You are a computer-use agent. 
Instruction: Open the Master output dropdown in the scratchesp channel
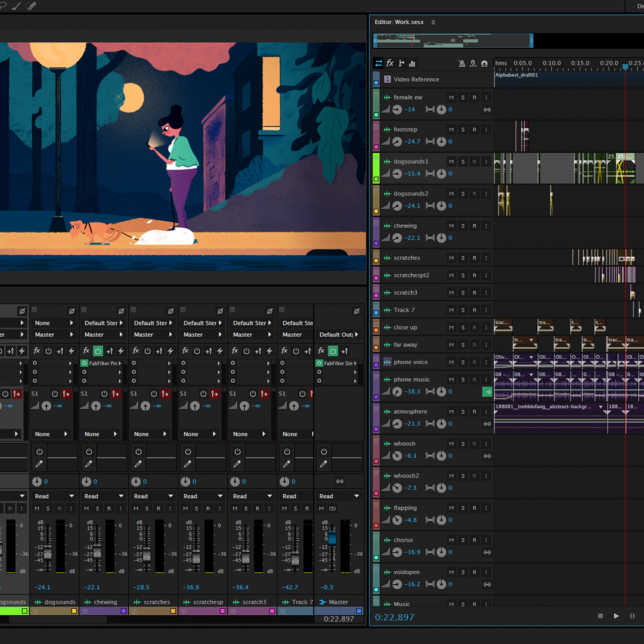202,335
